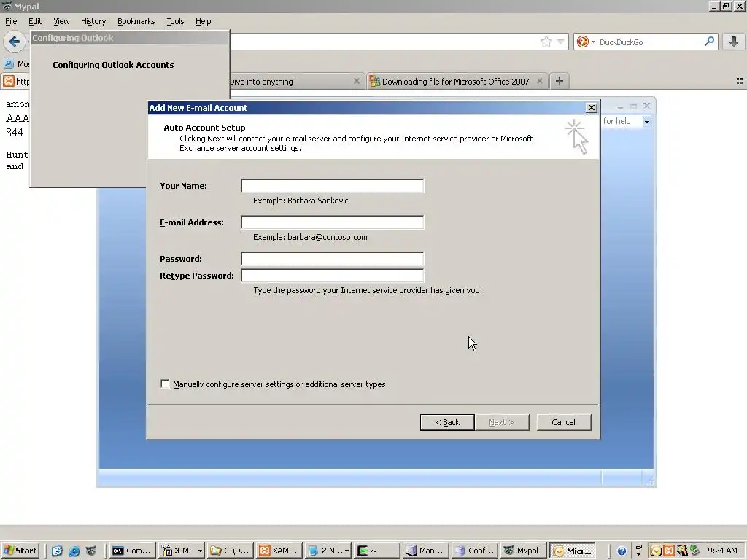Click the Your Name input field

point(332,186)
